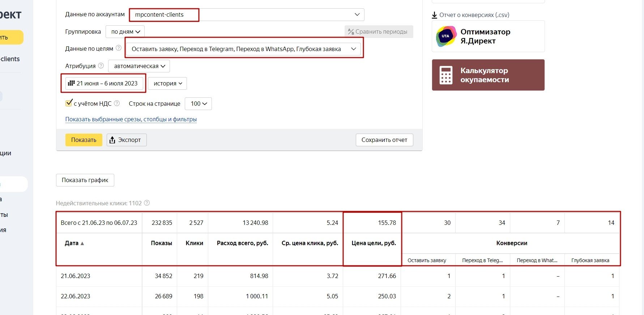This screenshot has width=644, height=315.
Task: Click Показать выбранные срезы, столбцы и фильтры link
Action: coord(131,119)
